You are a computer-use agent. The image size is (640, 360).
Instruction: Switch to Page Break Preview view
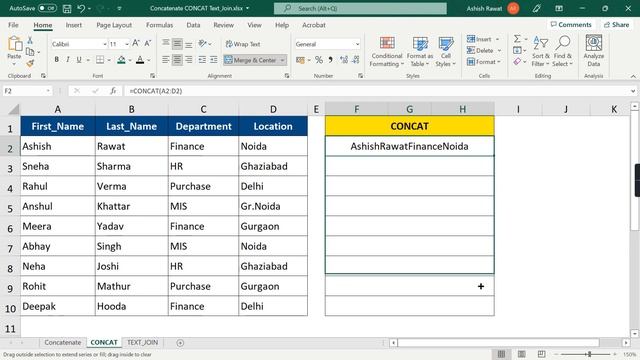point(541,354)
